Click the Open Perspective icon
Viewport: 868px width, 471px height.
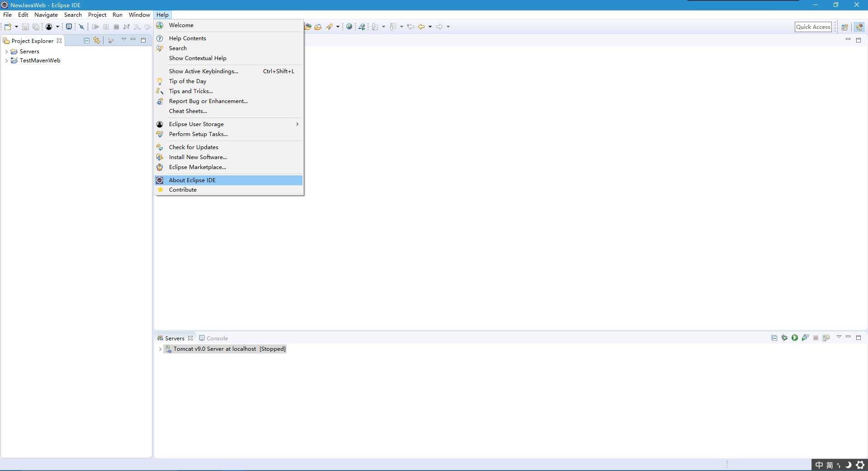[x=844, y=27]
